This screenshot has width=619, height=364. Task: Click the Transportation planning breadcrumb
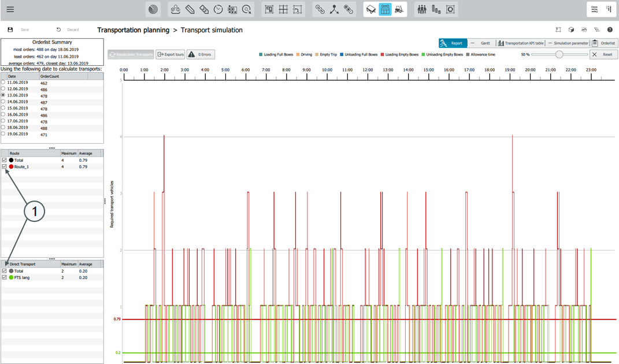point(133,30)
